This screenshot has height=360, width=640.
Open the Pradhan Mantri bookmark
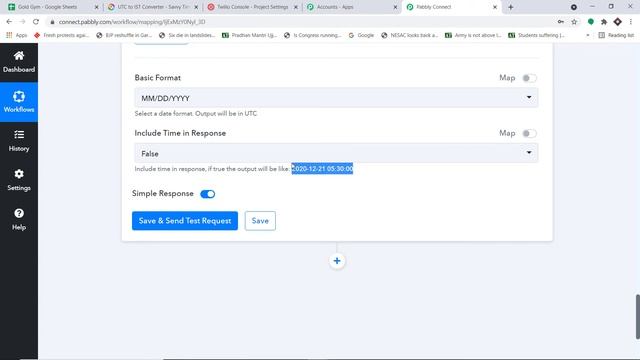pos(249,35)
